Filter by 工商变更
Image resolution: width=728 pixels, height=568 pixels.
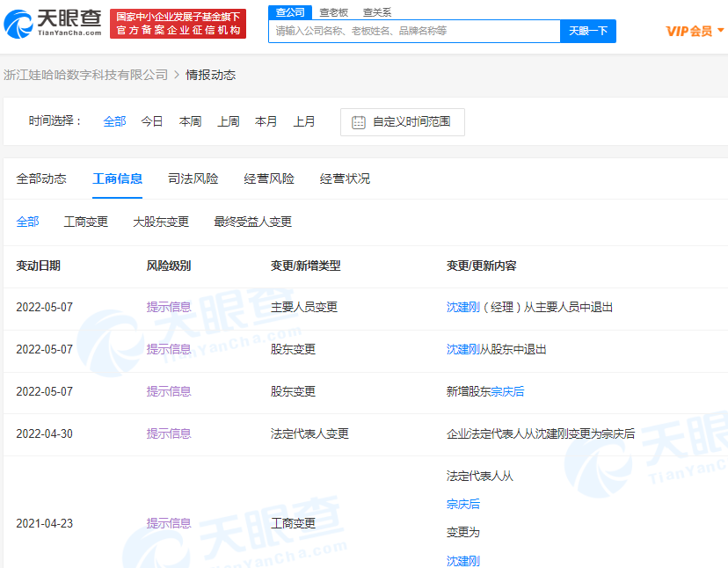coord(86,222)
